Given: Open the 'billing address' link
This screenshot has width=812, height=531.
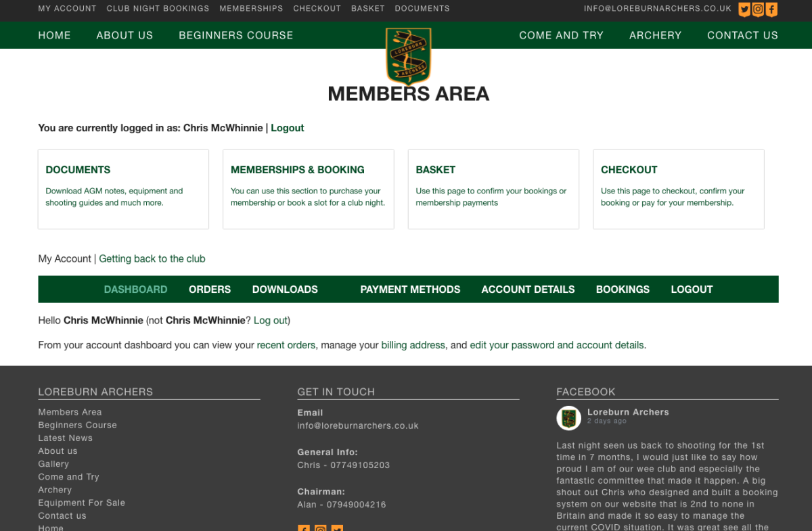Looking at the screenshot, I should pos(413,345).
